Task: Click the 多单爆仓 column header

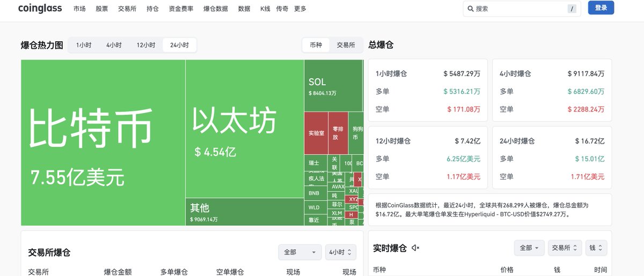Action: click(x=174, y=272)
